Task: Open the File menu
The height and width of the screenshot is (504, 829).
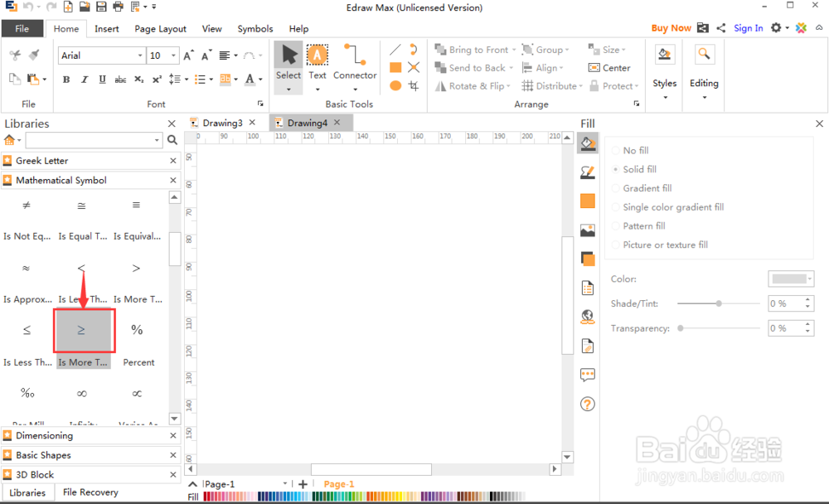Action: (22, 28)
